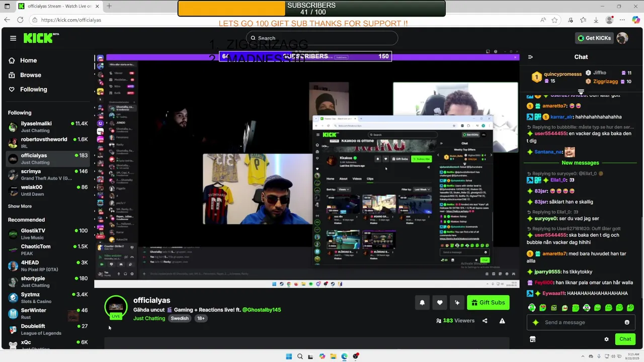Click the Send a message field
644x362 pixels.
pyautogui.click(x=582, y=322)
